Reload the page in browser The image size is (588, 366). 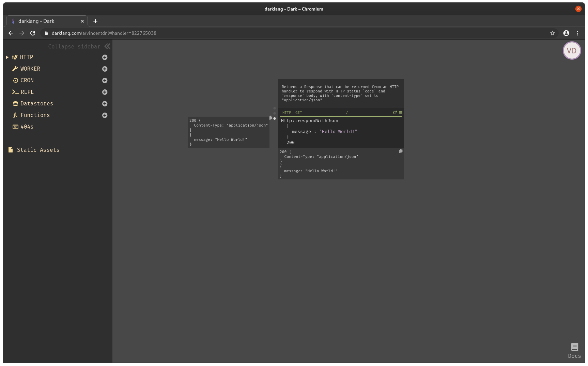coord(33,33)
